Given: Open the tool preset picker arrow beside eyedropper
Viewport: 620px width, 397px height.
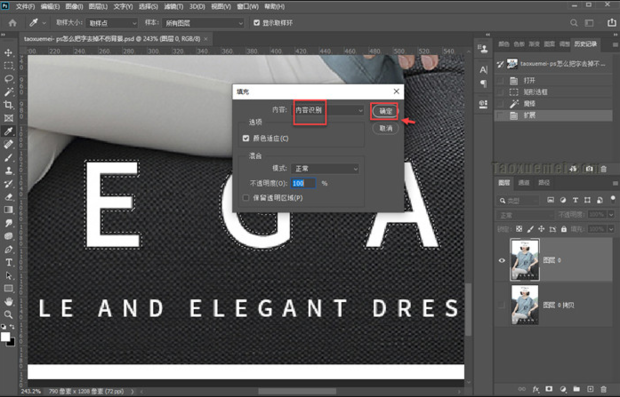Looking at the screenshot, I should [x=44, y=23].
